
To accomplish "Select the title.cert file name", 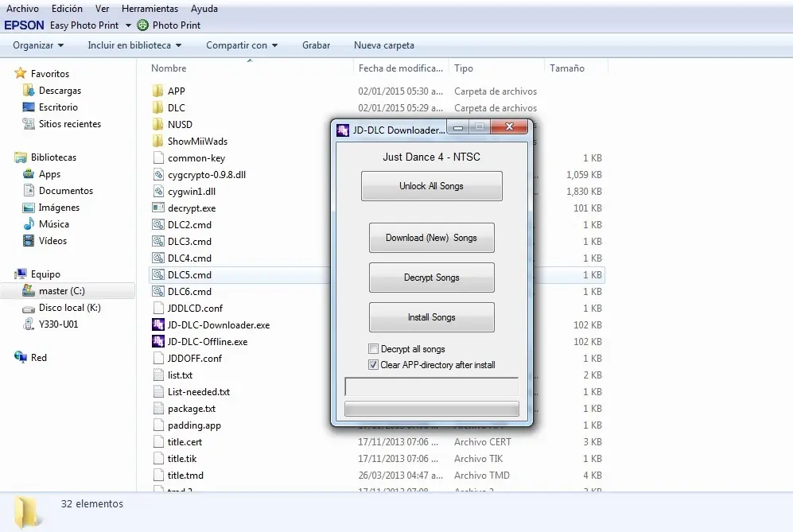I will click(185, 441).
